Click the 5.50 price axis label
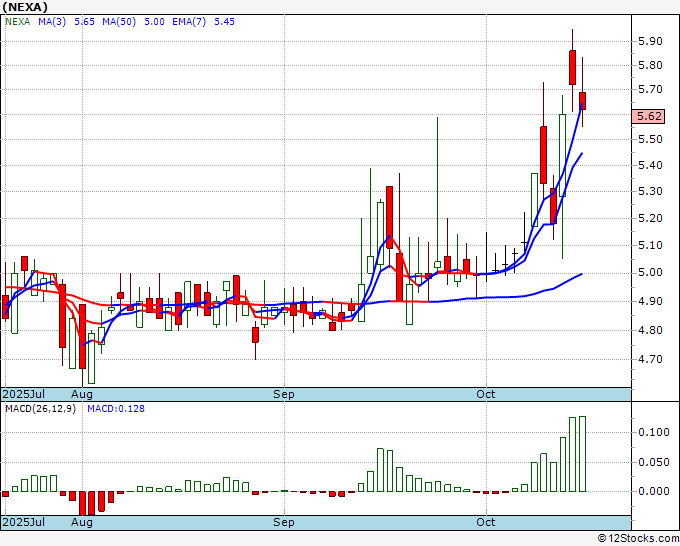Viewport: 680px width, 546px height. click(651, 139)
